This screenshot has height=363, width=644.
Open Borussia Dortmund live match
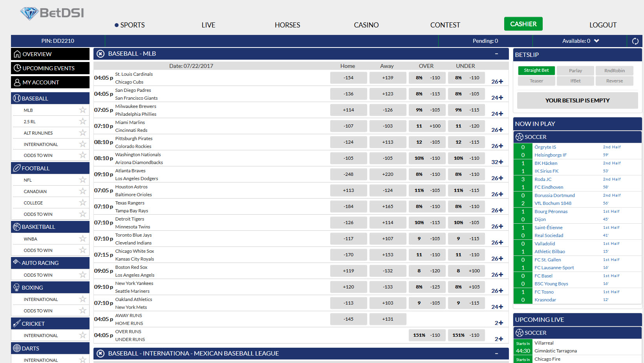[554, 195]
